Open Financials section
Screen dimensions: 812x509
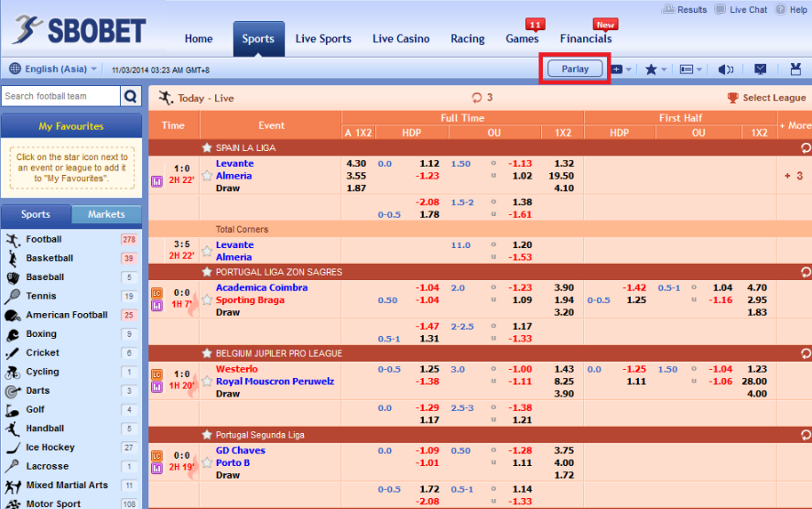(x=586, y=38)
